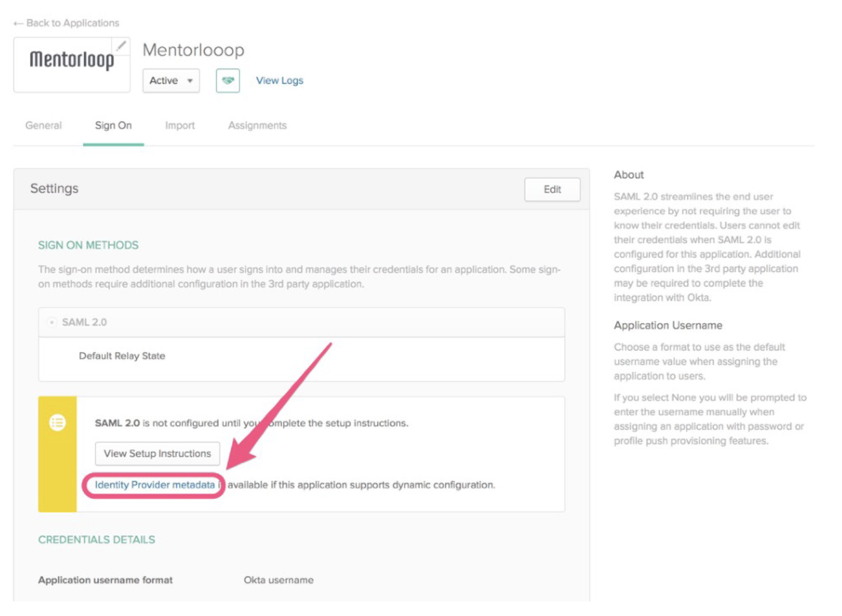
Task: Click the Edit button in Settings
Action: (x=552, y=189)
